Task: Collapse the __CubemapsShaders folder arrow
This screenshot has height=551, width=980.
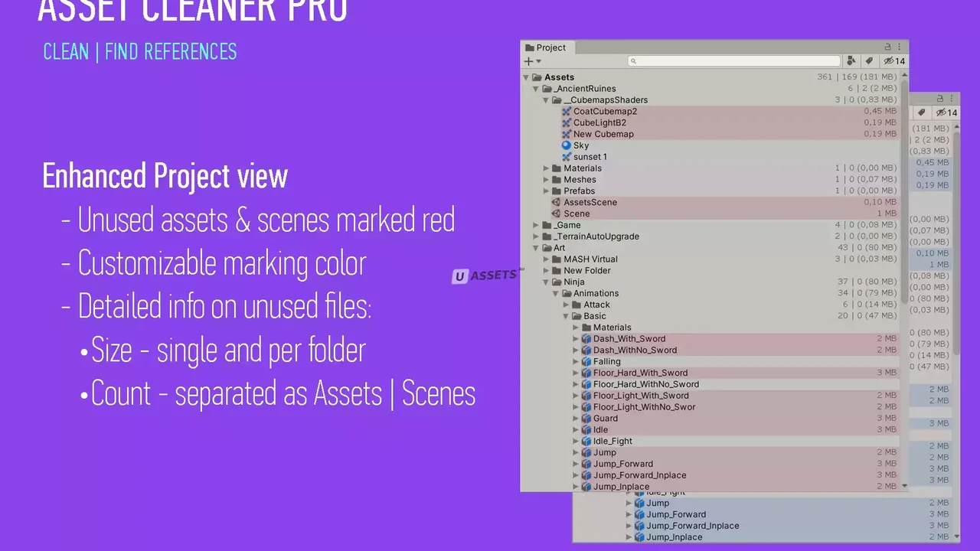Action: 546,100
